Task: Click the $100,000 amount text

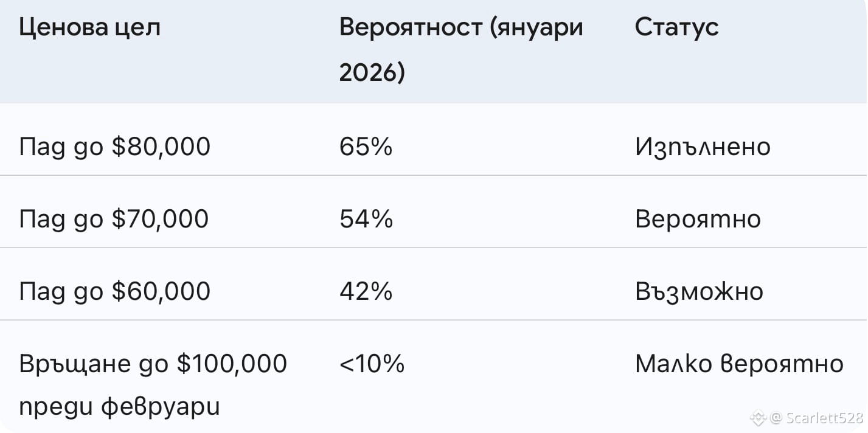Action: [232, 364]
